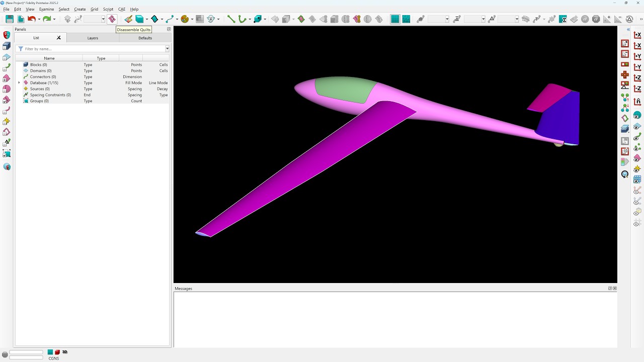Click the 3D dimension indicator in status bar
Viewport: 644px width, 362px height.
point(65,352)
